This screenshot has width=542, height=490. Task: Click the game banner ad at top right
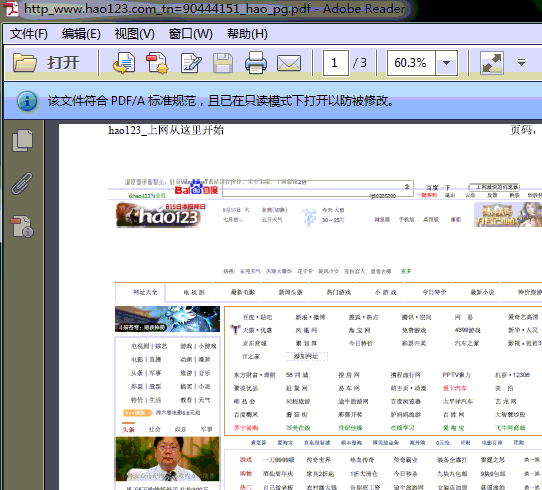[507, 215]
